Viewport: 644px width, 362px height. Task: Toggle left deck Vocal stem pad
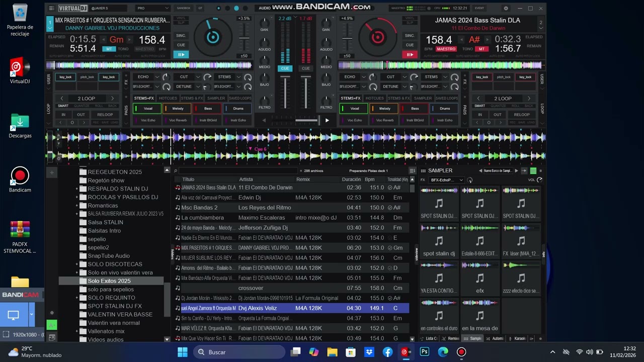pyautogui.click(x=147, y=108)
